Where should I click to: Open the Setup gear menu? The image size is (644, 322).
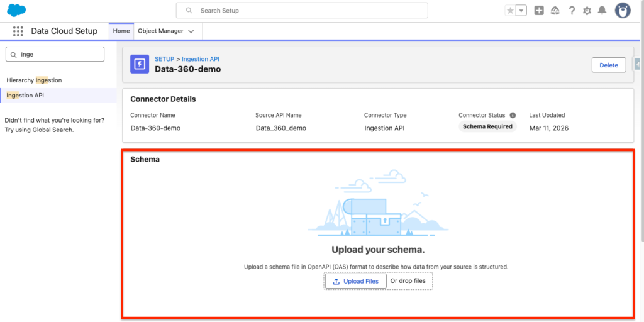587,11
